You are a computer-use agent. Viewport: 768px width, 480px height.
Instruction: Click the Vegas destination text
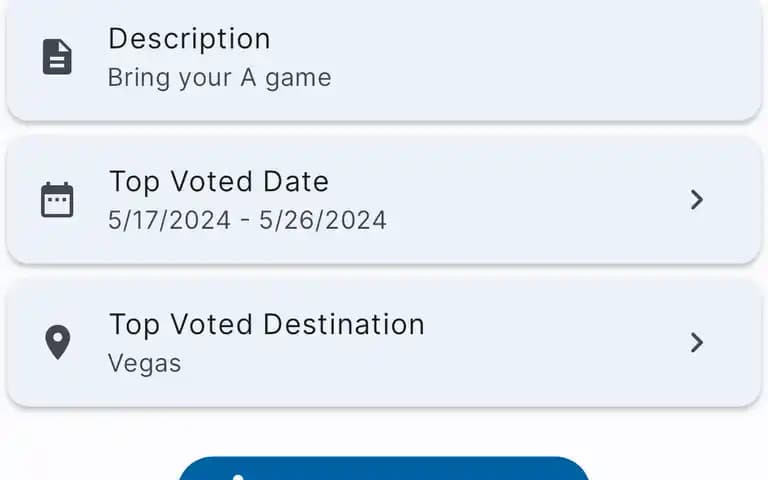(x=144, y=363)
